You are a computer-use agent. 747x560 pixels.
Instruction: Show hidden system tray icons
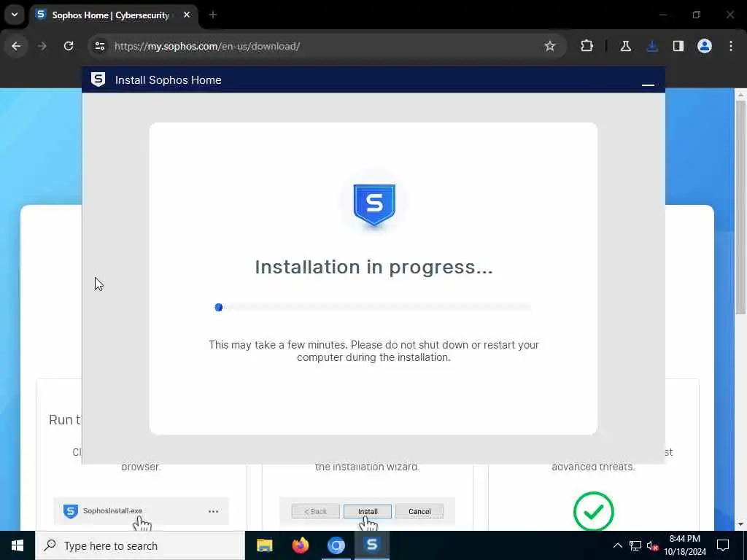coord(617,545)
